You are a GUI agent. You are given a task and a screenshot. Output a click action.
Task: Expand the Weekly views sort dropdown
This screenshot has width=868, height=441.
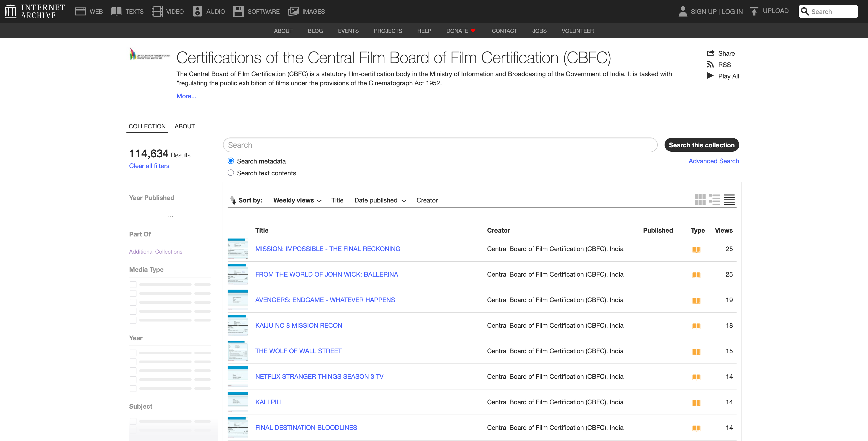[297, 200]
